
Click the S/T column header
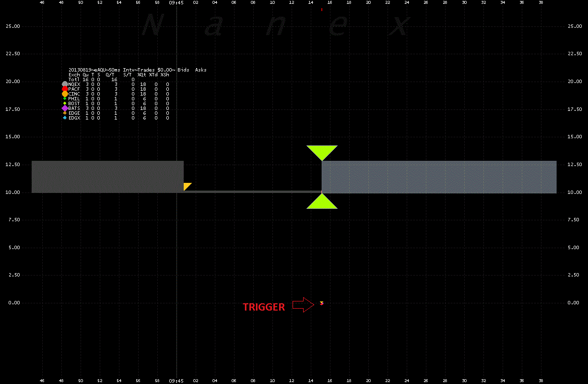(128, 74)
